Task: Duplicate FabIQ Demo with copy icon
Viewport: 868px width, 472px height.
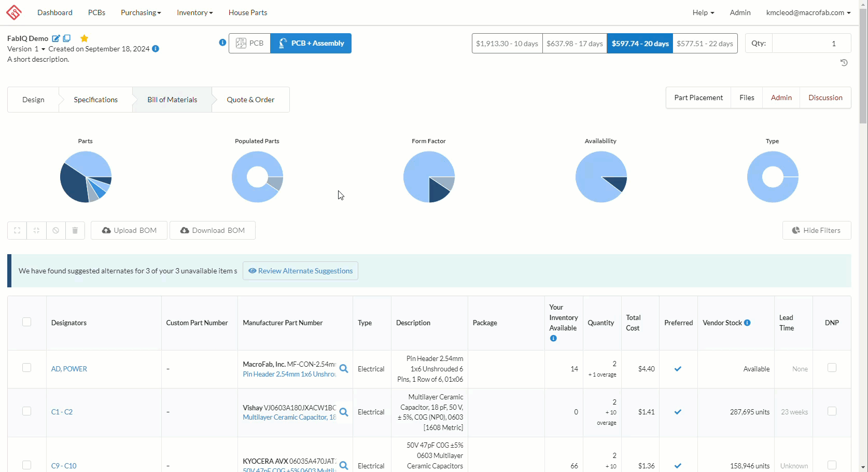Action: pos(67,38)
